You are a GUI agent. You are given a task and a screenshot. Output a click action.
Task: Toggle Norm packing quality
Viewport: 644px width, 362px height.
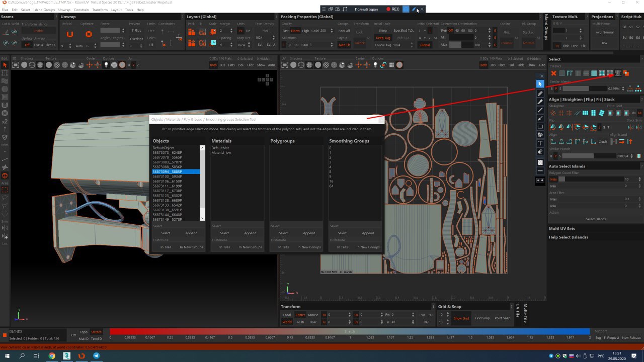pyautogui.click(x=295, y=31)
